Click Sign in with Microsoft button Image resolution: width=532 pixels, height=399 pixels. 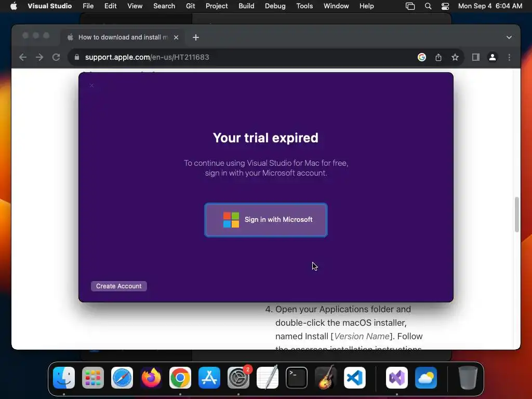pyautogui.click(x=265, y=220)
